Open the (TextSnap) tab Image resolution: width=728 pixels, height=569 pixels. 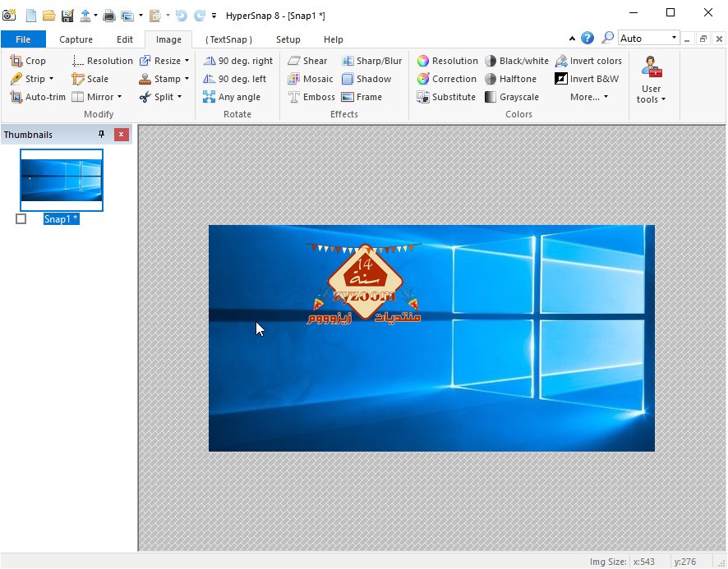(x=229, y=39)
